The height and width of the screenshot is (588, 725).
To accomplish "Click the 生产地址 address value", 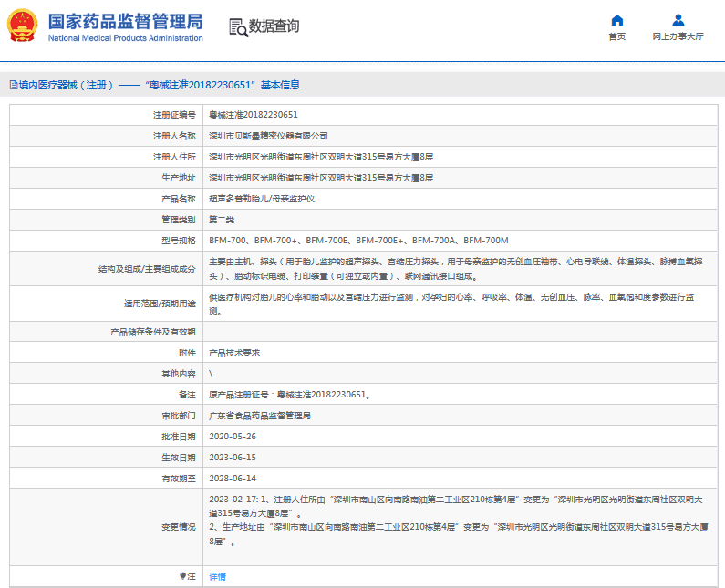I will [x=321, y=178].
